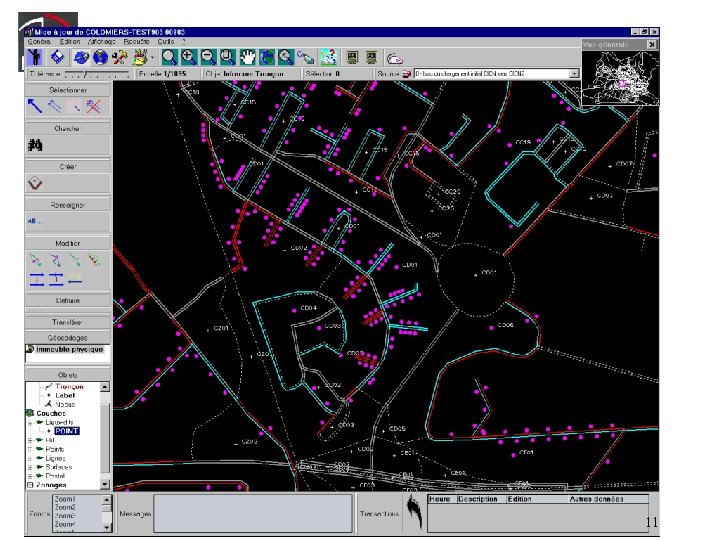Image resolution: width=720 pixels, height=540 pixels.
Task: Click the binoculars search icon
Action: 35,145
